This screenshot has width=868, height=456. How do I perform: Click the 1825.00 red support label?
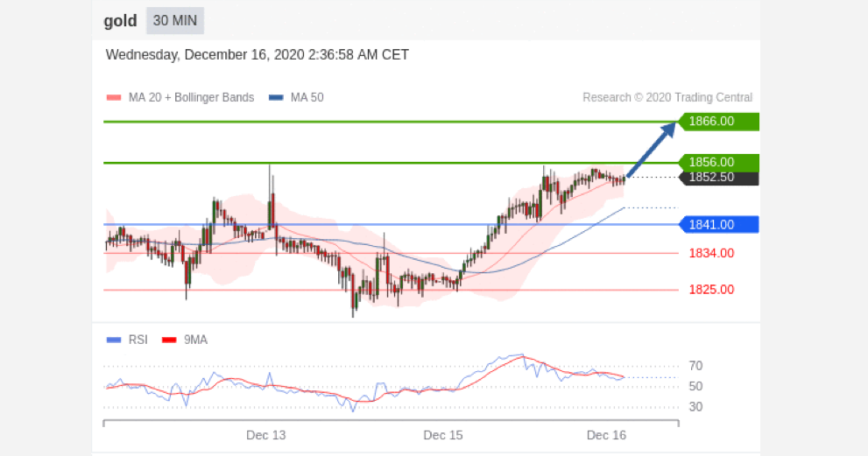click(x=711, y=290)
